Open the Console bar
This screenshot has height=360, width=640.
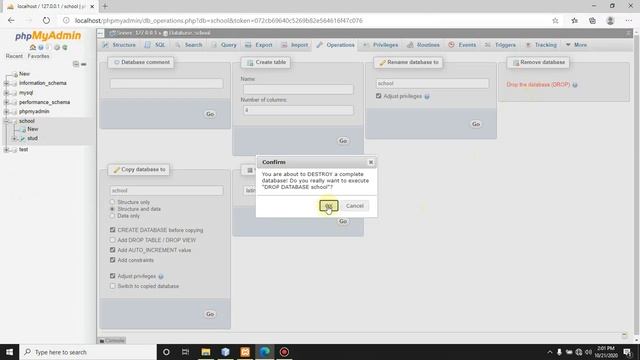(112, 340)
